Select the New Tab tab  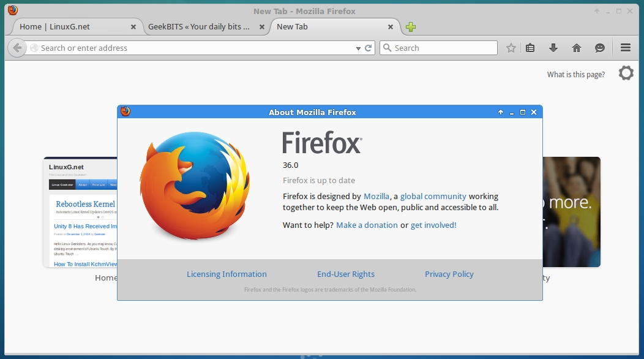click(334, 27)
